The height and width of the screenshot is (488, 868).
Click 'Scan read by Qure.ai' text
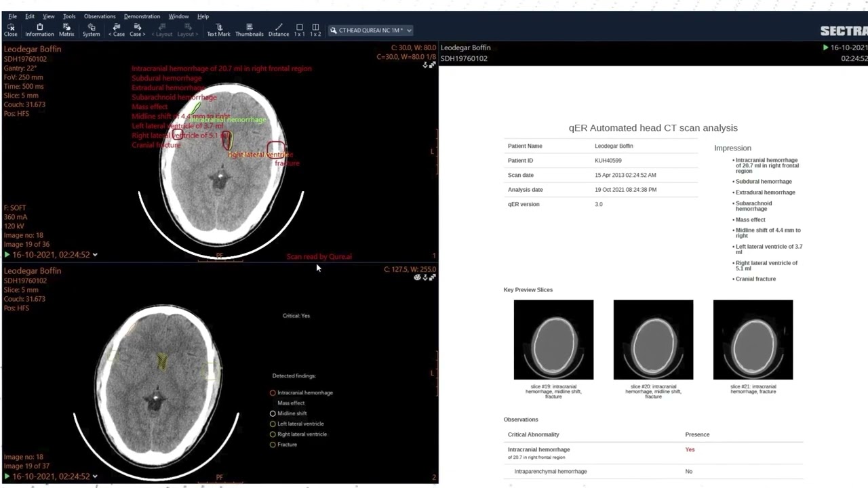tap(319, 257)
